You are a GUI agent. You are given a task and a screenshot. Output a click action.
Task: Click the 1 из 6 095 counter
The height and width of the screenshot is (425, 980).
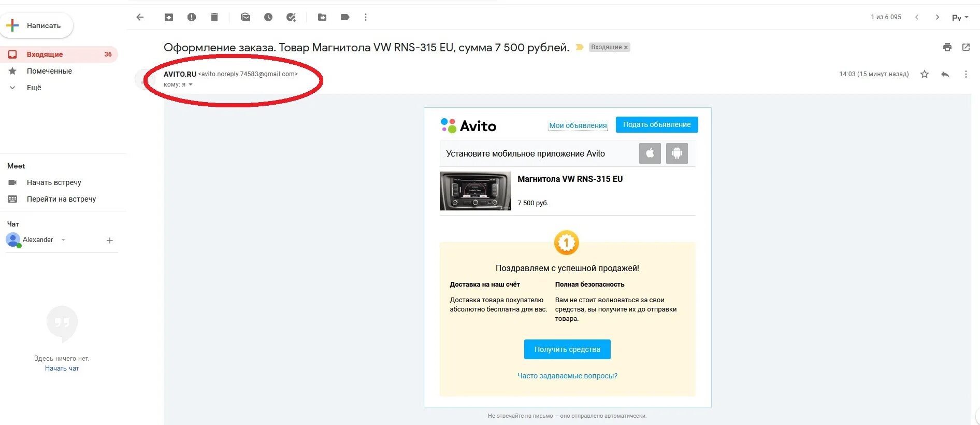[886, 17]
